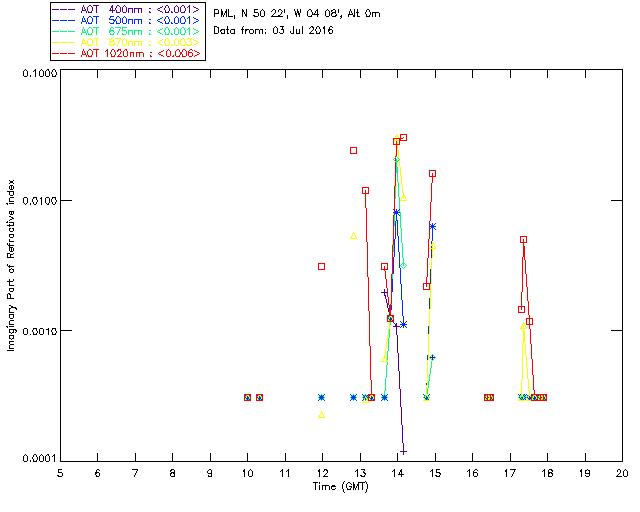
Task: Click the 'Imaginary Part of Refractive index' axis title
Action: tap(11, 265)
